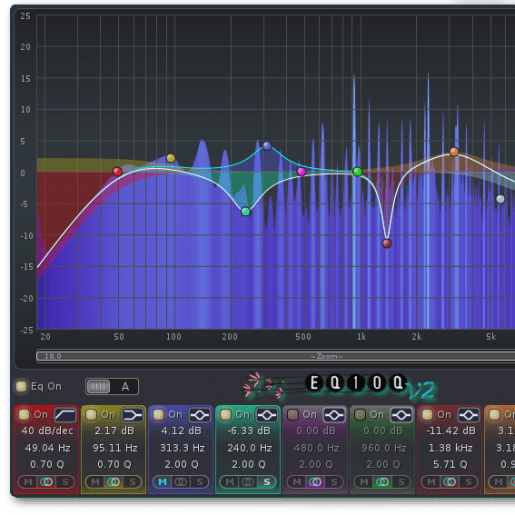Click the blue peak node near 313 Hz

point(267,146)
